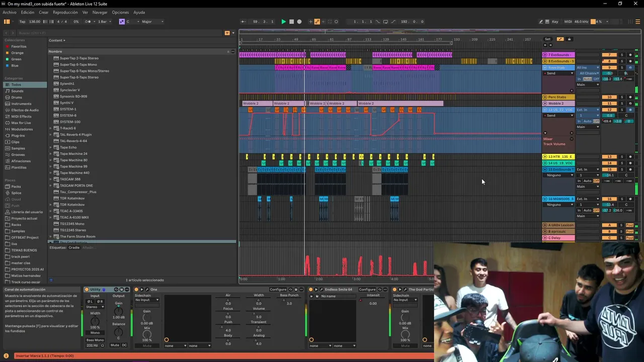The height and width of the screenshot is (362, 644).
Task: Toggle the purple Scale Mode button
Action: (121, 22)
